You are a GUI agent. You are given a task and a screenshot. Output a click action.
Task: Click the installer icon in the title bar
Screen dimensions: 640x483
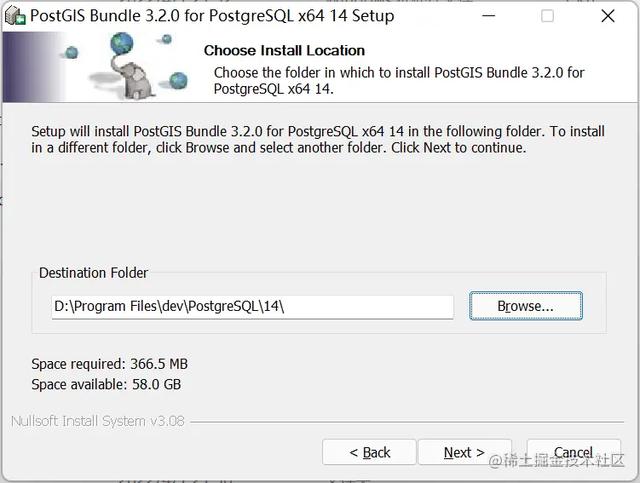(15, 16)
